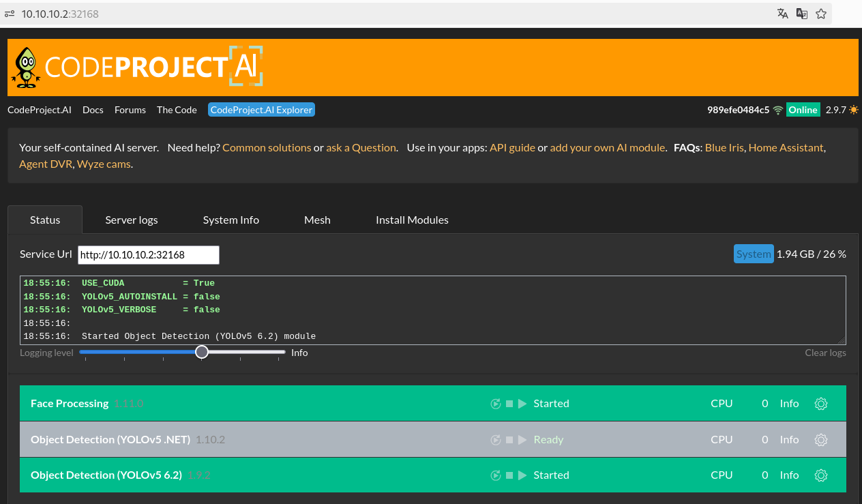862x504 pixels.
Task: Open YOLOv5 .NET module settings gear
Action: [x=821, y=440]
